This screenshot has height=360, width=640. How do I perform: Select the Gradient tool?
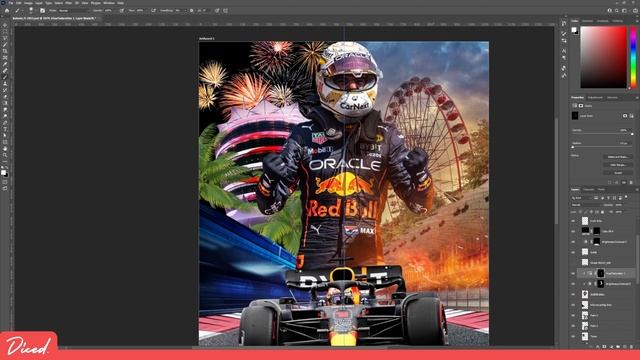tap(5, 103)
